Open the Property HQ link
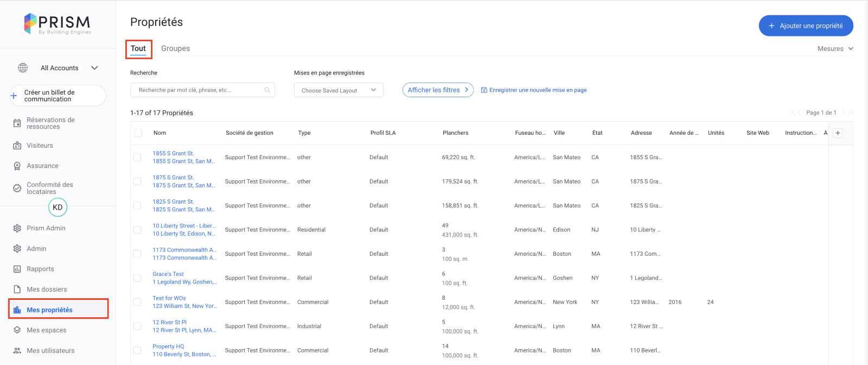The width and height of the screenshot is (868, 365). [x=168, y=347]
